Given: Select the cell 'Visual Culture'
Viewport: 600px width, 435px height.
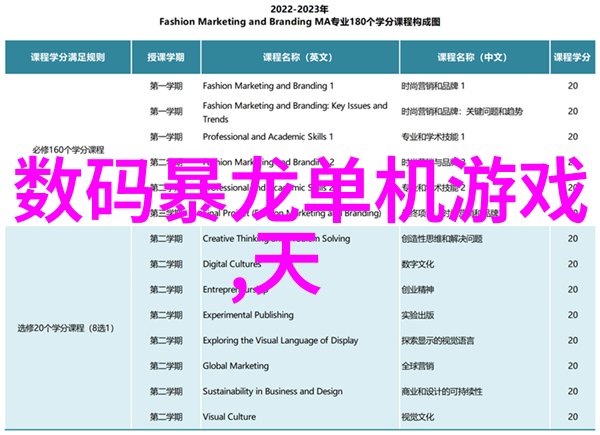Looking at the screenshot, I should coord(229,417).
